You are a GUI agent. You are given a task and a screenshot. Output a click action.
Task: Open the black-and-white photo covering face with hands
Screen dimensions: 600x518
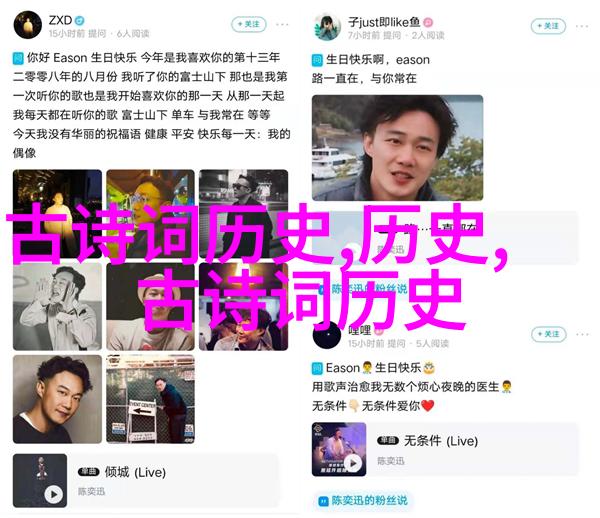click(57, 306)
